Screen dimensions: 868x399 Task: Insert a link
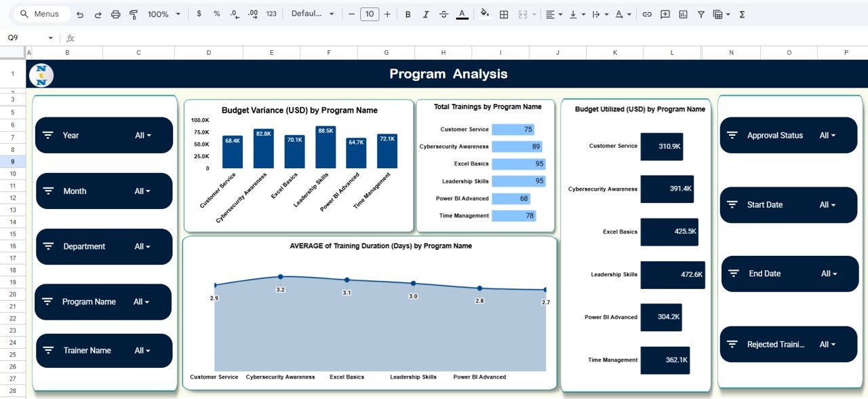coord(646,14)
